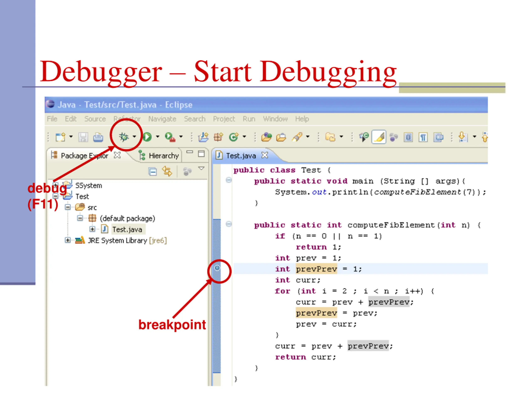
Task: Click the Print toolbar icon
Action: coord(98,137)
